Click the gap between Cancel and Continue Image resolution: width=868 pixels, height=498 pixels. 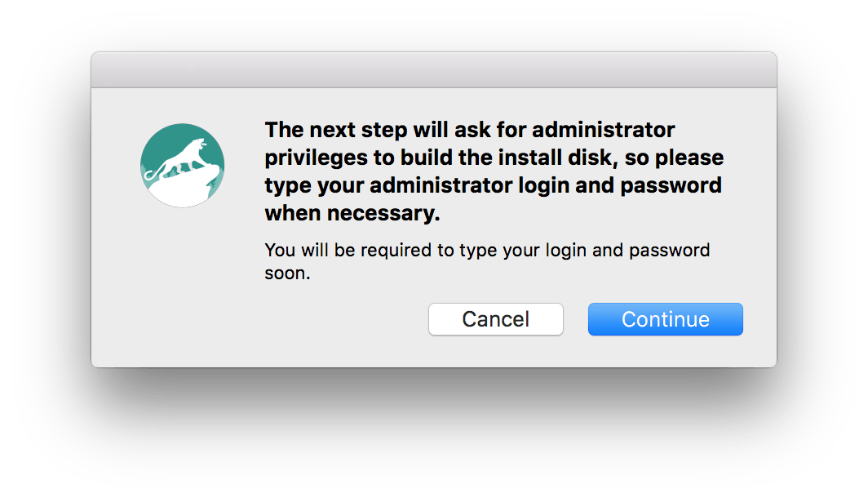tap(576, 319)
